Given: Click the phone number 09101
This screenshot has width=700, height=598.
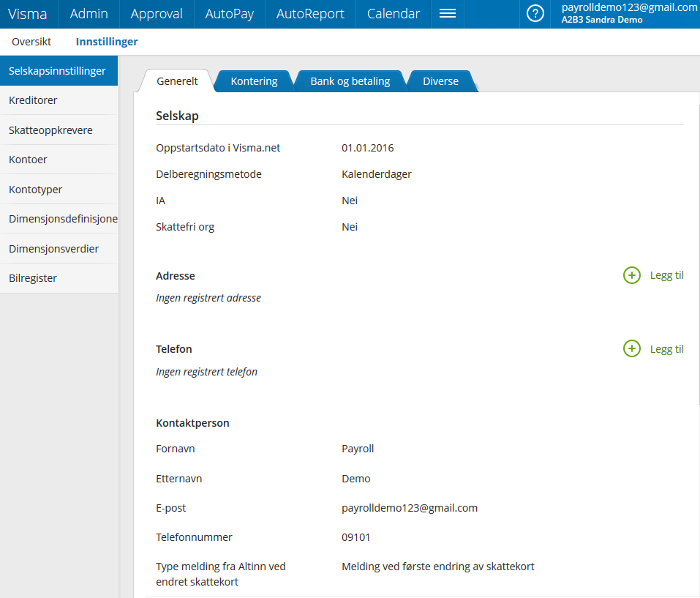Looking at the screenshot, I should click(355, 537).
